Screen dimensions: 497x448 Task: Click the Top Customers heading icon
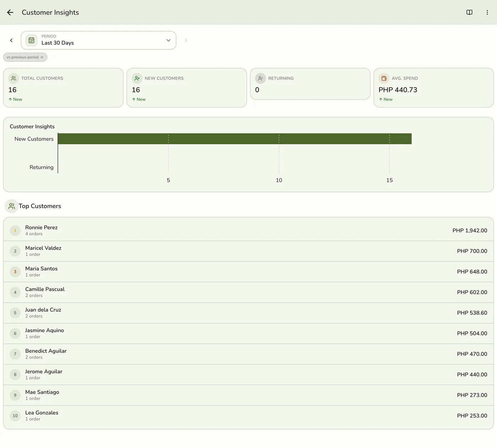coord(12,206)
